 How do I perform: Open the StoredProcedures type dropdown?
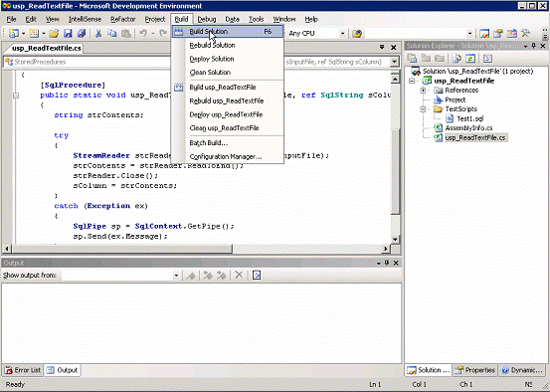pos(88,62)
